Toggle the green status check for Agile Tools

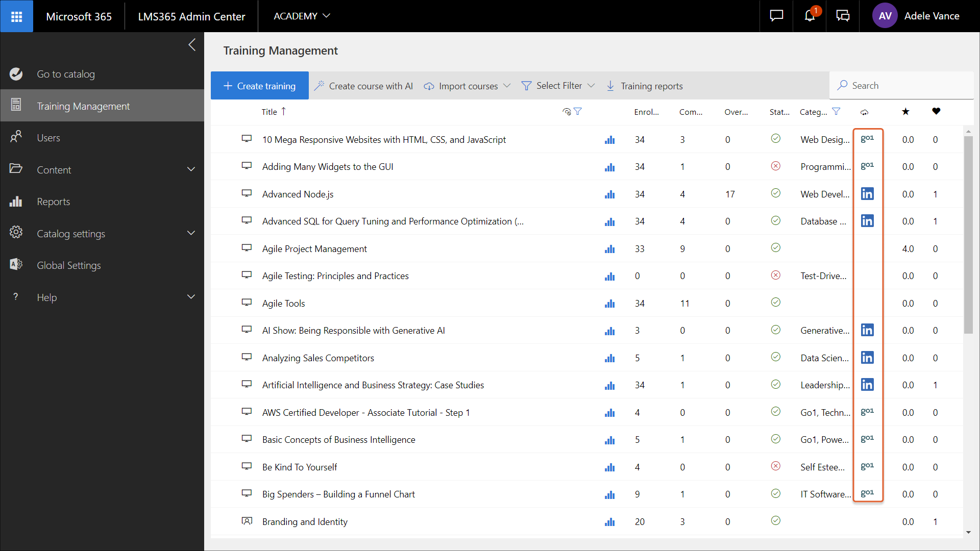point(775,303)
